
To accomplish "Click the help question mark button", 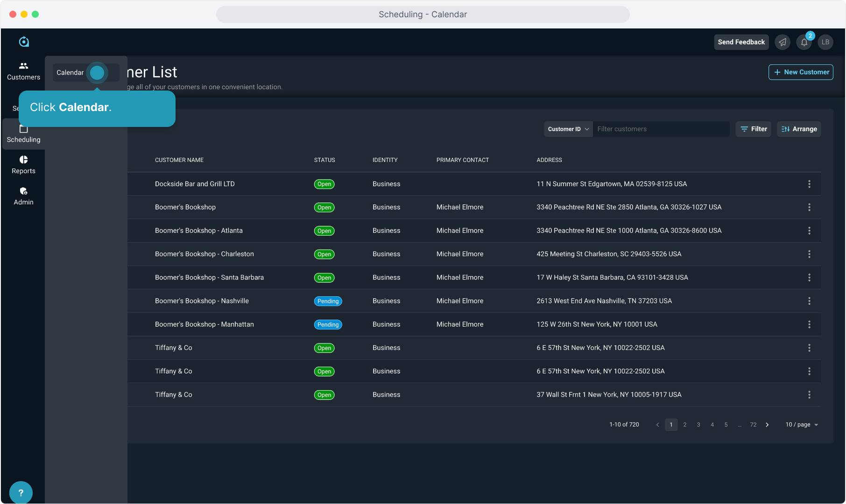I will (21, 492).
